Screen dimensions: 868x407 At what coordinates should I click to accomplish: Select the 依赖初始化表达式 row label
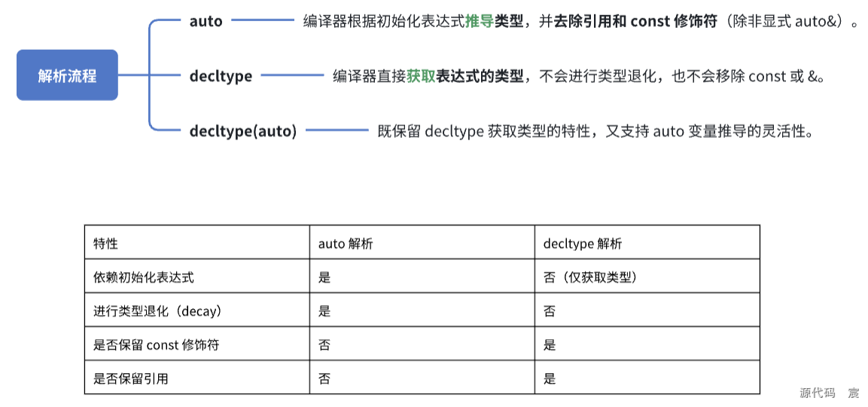pos(143,277)
